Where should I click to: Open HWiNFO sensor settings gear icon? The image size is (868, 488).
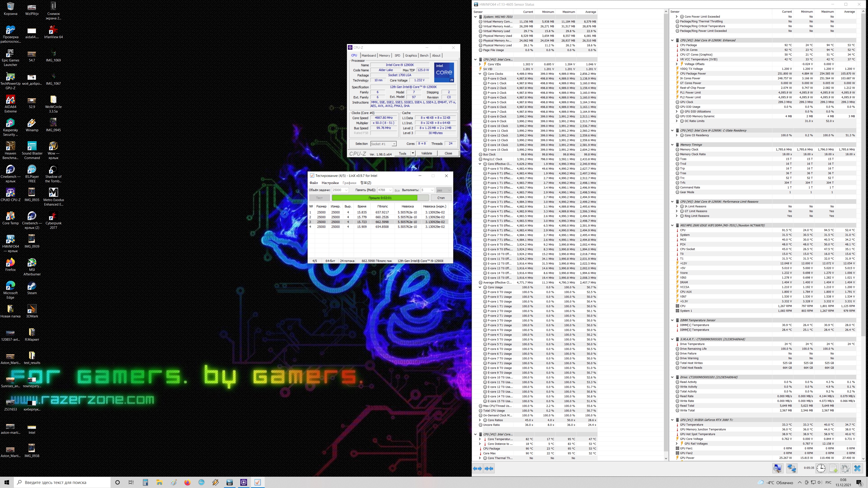tap(845, 468)
